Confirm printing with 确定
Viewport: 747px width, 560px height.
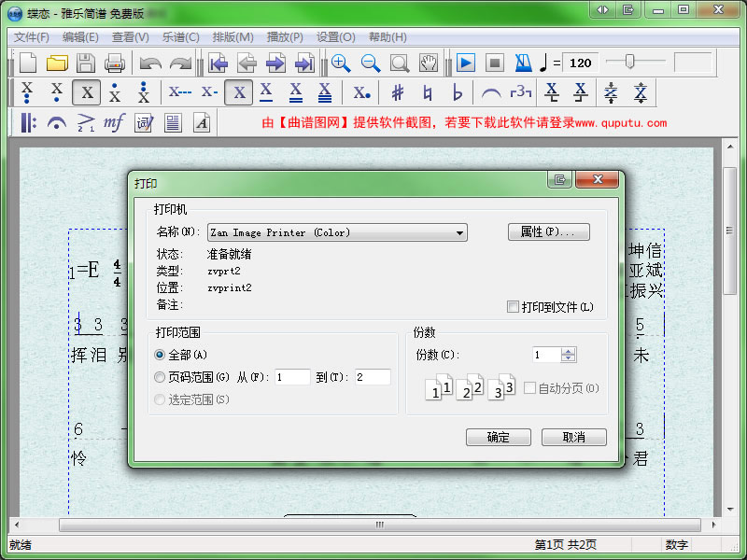pyautogui.click(x=499, y=437)
